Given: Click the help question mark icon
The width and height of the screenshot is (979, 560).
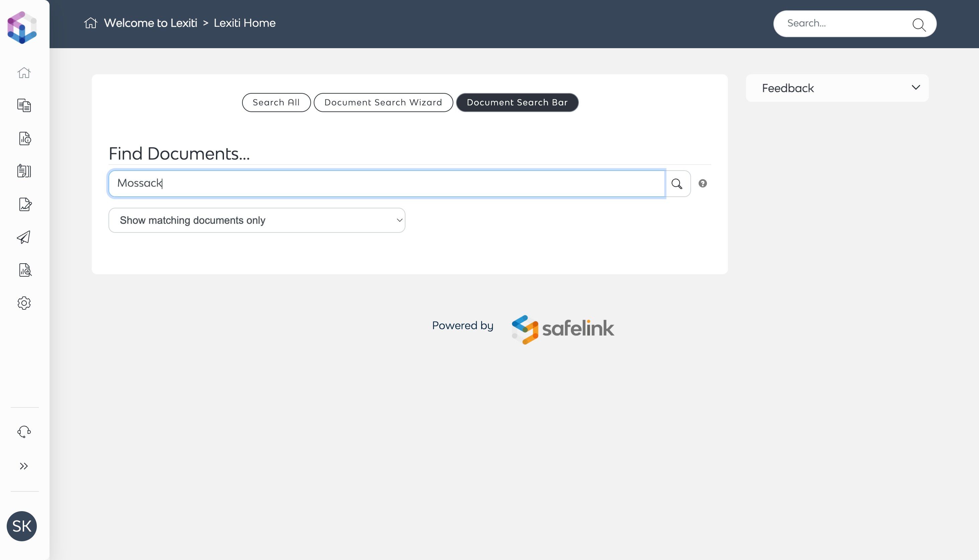Looking at the screenshot, I should click(703, 183).
